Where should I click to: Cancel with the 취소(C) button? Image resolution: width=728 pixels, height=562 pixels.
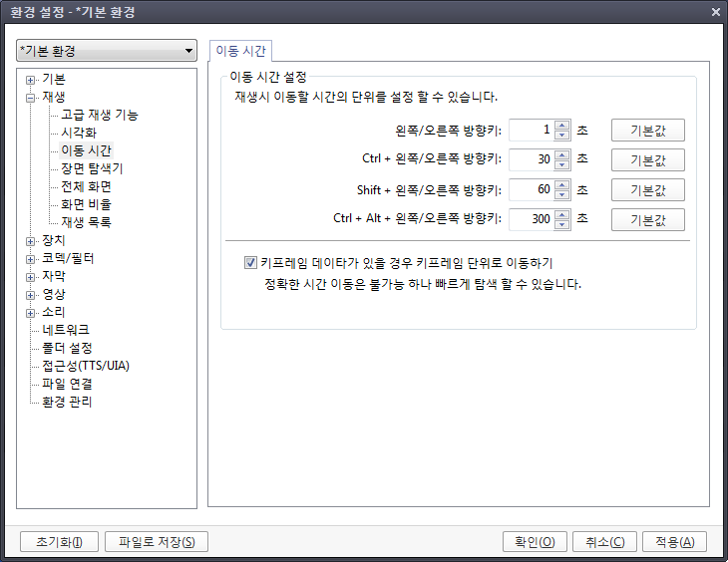tap(605, 542)
